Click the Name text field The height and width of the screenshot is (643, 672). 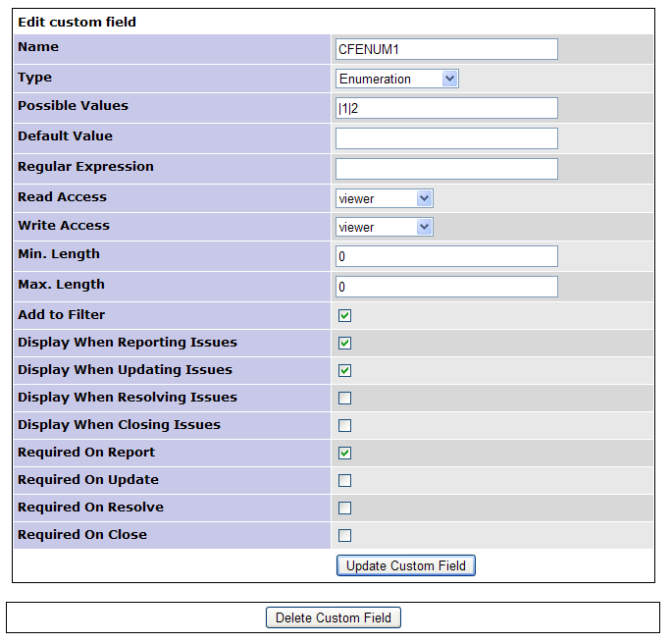click(x=446, y=49)
